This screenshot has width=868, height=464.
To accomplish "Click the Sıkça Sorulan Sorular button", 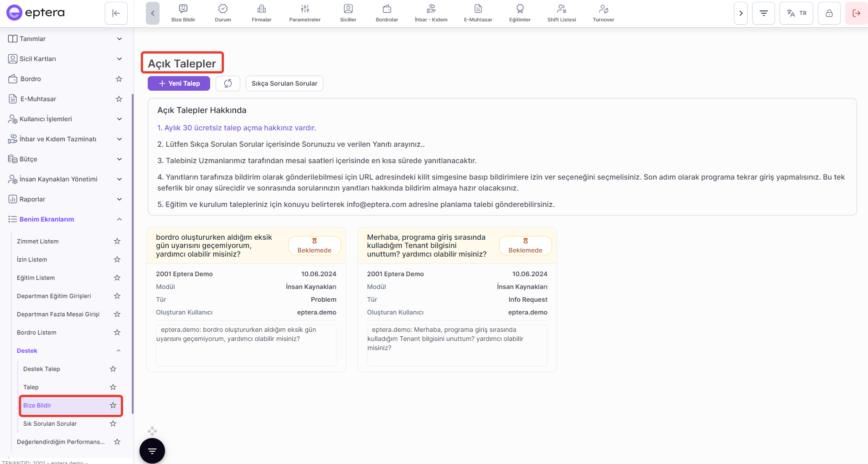I will (x=284, y=83).
